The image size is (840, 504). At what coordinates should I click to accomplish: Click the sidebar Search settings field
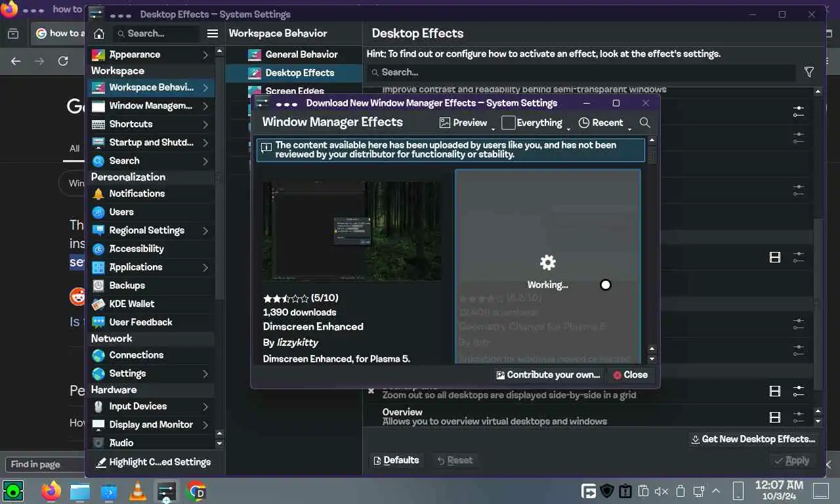(x=156, y=33)
